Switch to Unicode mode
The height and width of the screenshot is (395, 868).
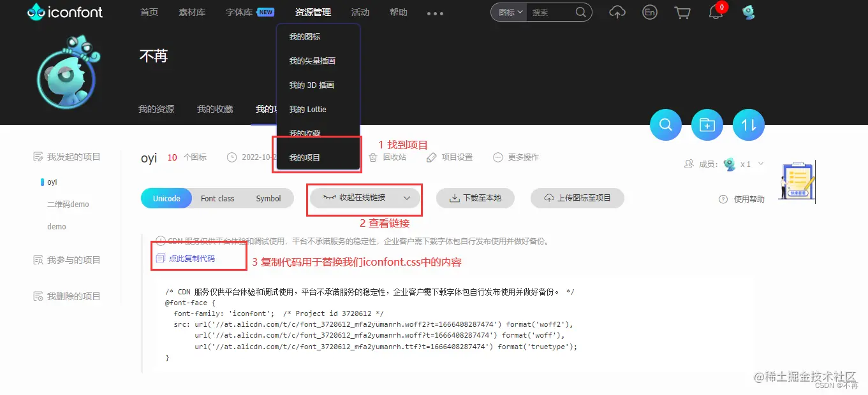pos(166,198)
